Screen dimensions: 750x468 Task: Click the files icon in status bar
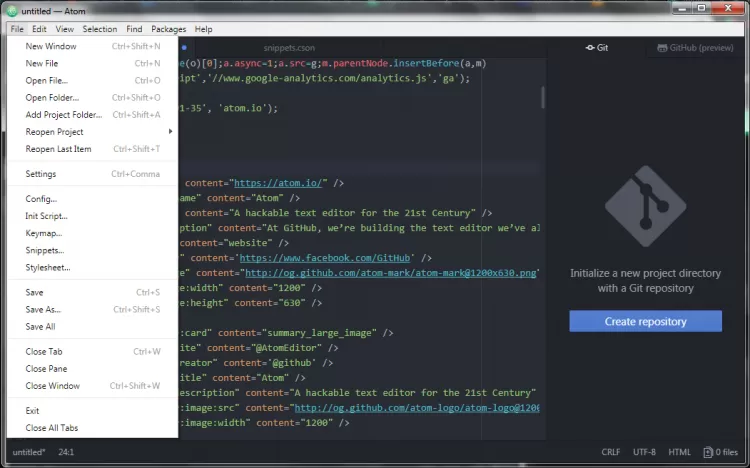708,452
